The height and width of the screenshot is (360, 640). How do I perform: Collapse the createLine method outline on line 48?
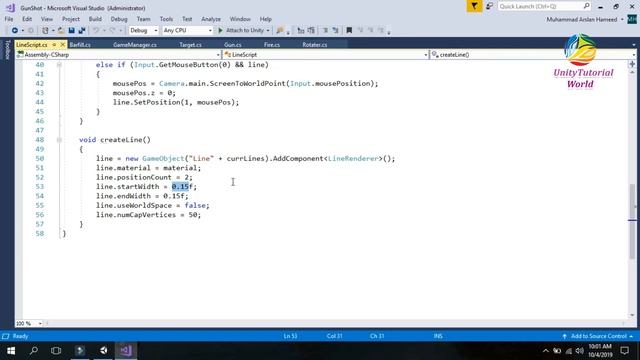pyautogui.click(x=59, y=140)
